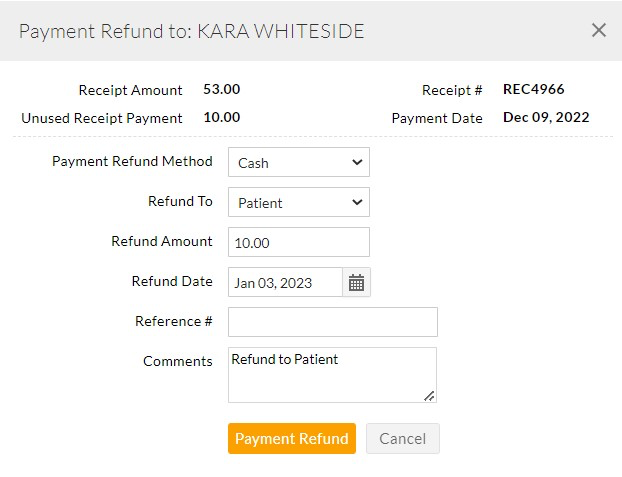622x477 pixels.
Task: Focus the Reference # input box
Action: pyautogui.click(x=333, y=322)
